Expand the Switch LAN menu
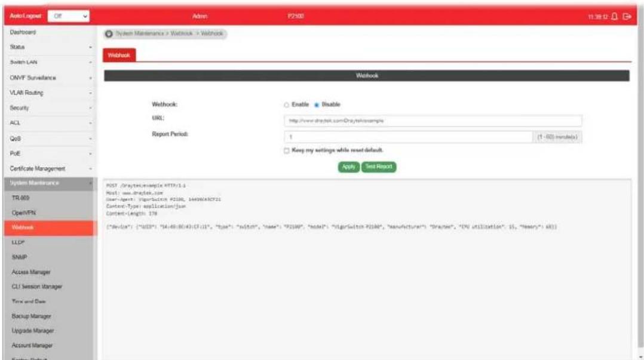 coord(50,63)
